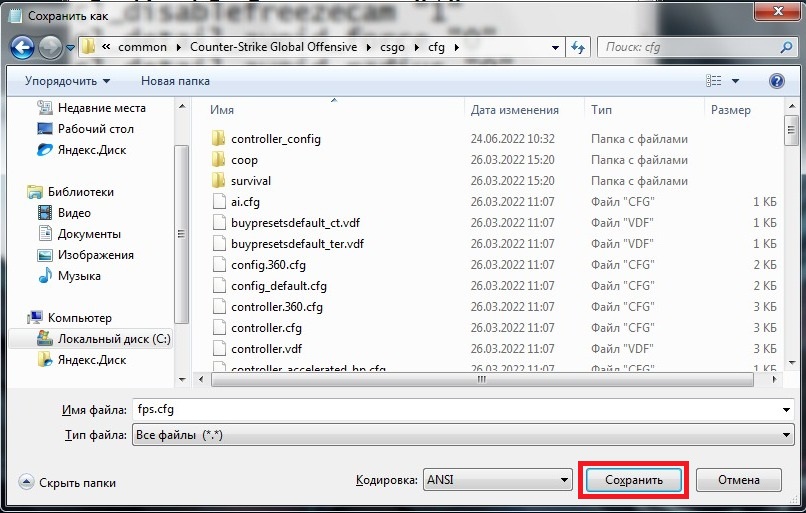
Task: Sort by Дата изменения column header
Action: click(x=515, y=110)
